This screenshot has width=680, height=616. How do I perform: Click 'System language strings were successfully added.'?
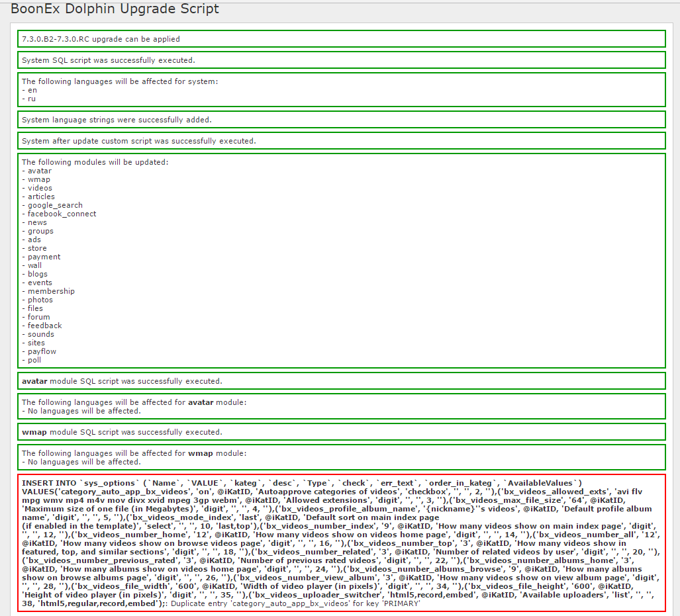(x=117, y=120)
